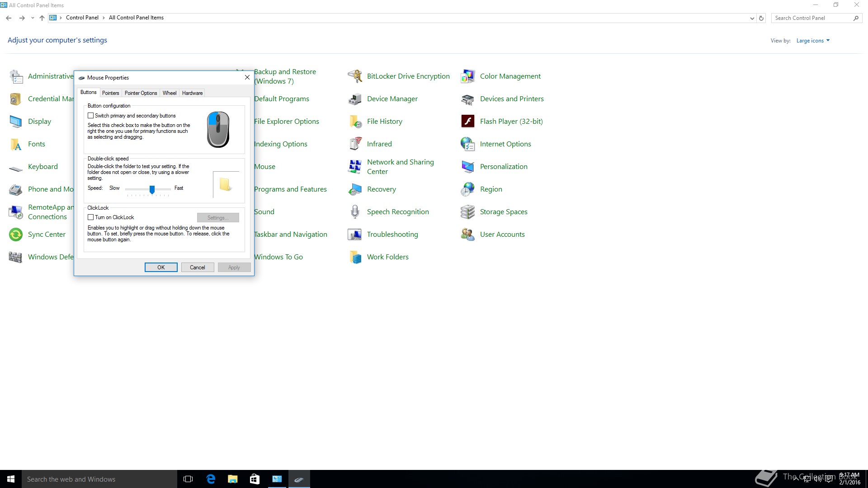
Task: Open Indexing Options link
Action: 280,144
